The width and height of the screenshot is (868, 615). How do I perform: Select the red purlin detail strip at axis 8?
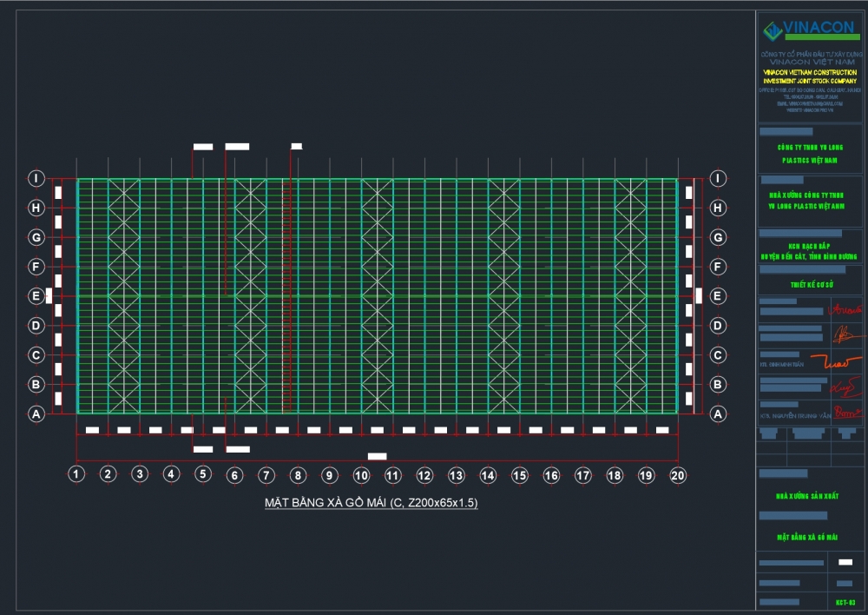290,295
